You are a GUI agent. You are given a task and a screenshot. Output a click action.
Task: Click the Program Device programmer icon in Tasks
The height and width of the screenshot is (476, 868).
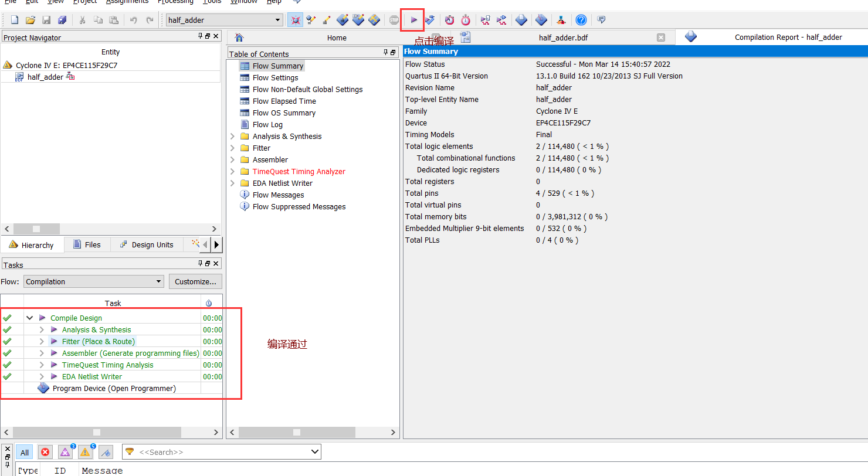43,388
